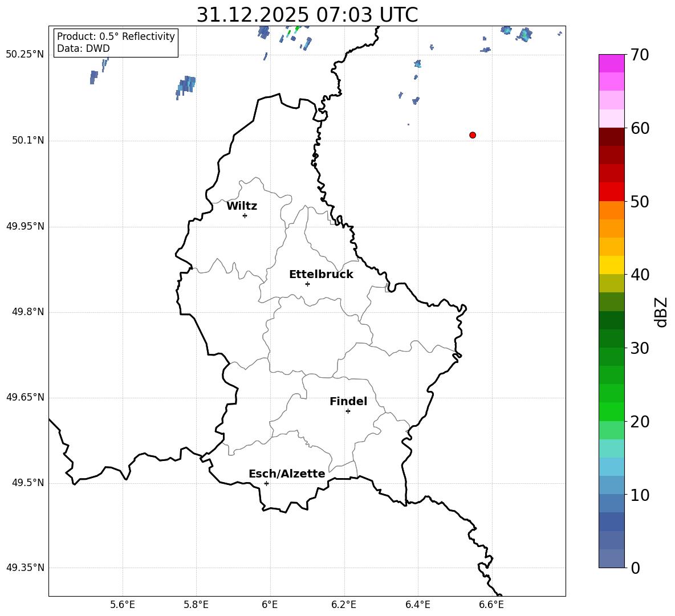Click the Ettelbruck station cross marker
The height and width of the screenshot is (616, 675).
(x=307, y=284)
